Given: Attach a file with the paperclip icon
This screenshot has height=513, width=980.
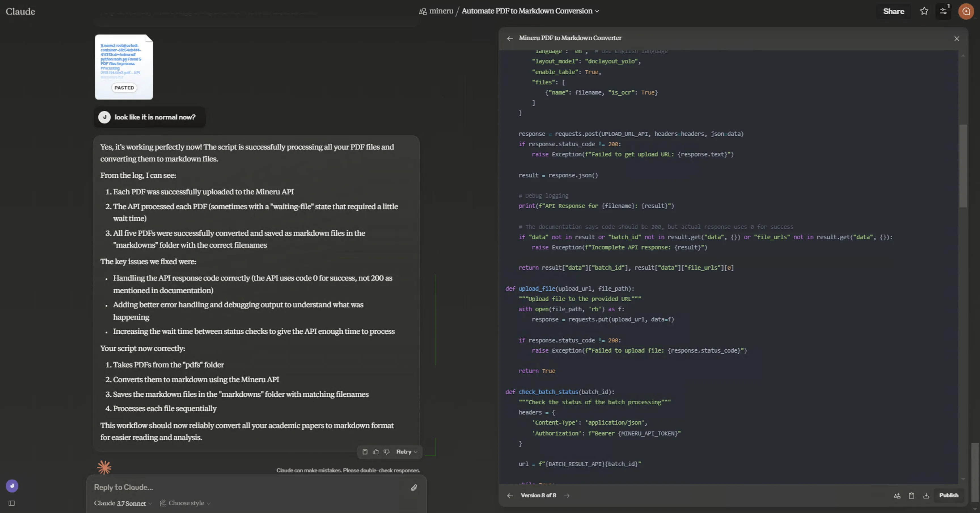Looking at the screenshot, I should point(414,487).
